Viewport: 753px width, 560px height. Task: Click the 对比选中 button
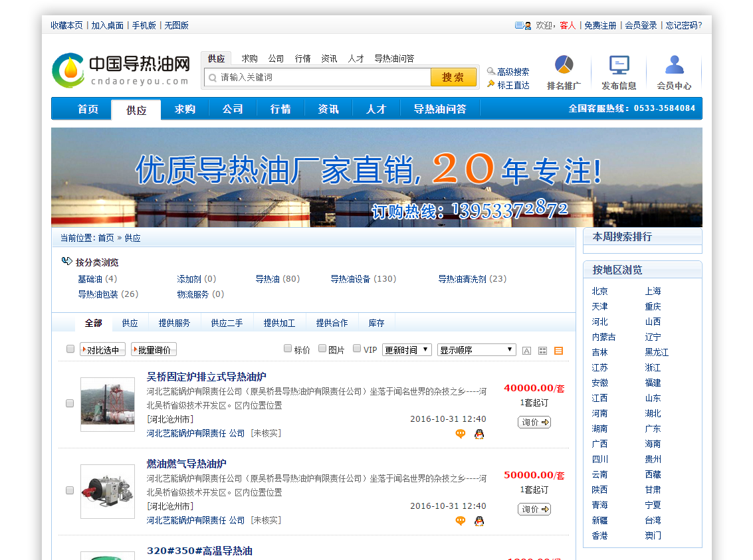pos(103,350)
